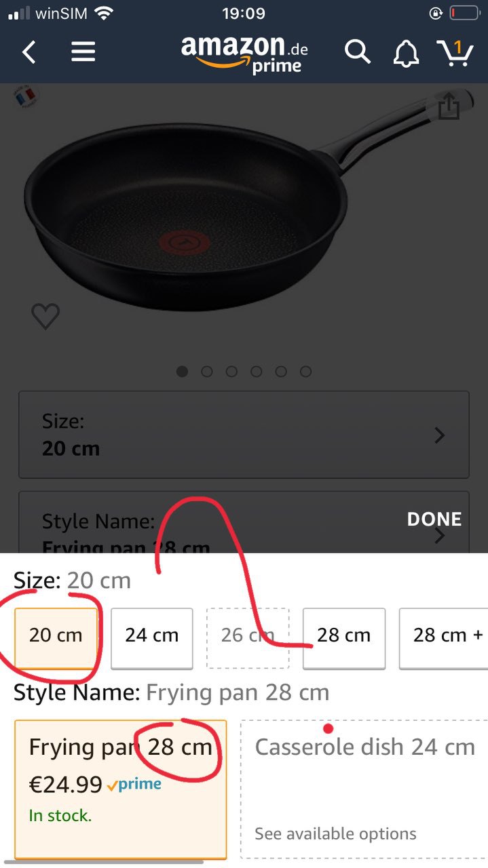
Task: Expand the Size 20 cm selector row
Action: coord(244,435)
